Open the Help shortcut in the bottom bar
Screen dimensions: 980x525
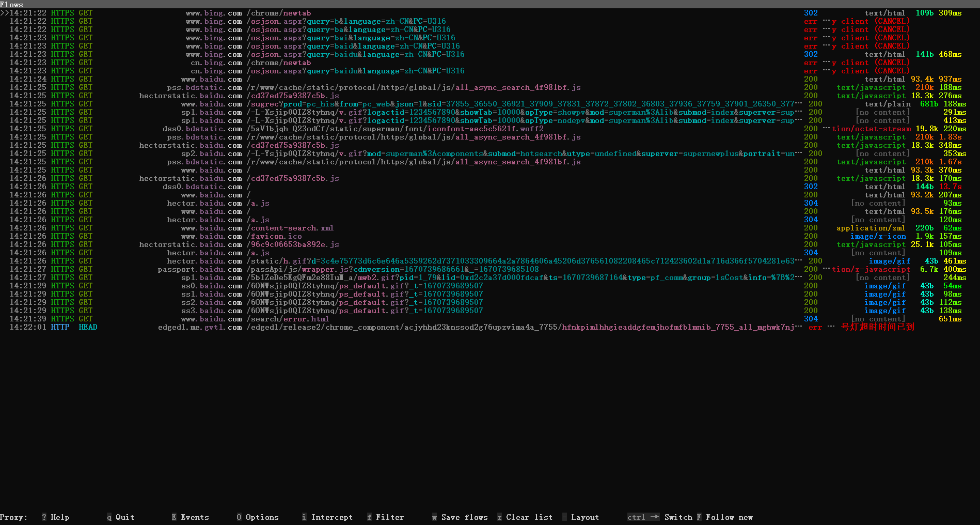click(55, 517)
